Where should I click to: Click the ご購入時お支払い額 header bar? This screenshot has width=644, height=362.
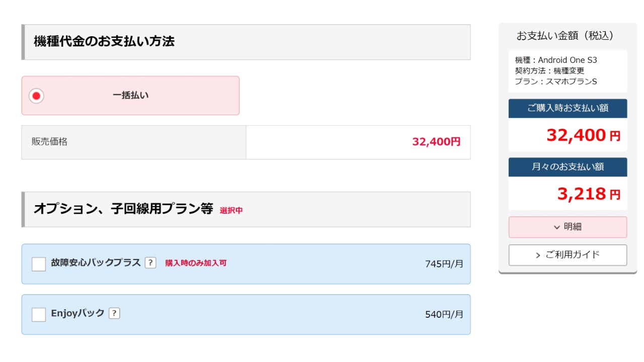[x=568, y=108]
